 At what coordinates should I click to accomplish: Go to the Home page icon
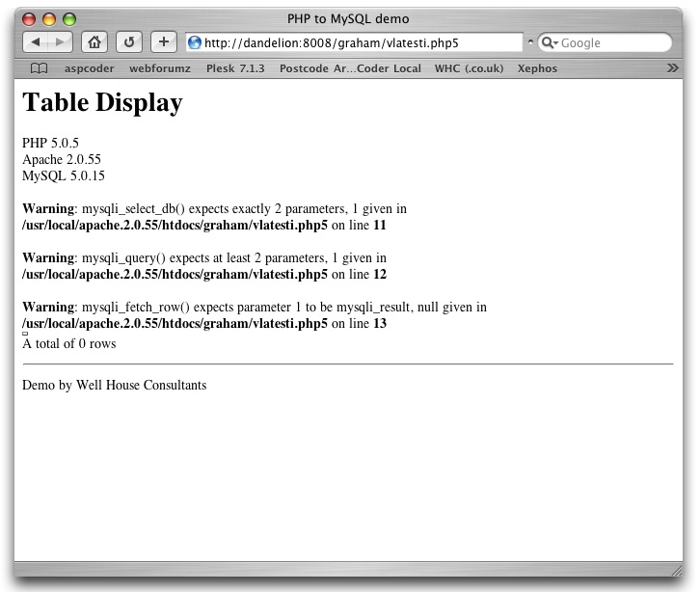(94, 42)
